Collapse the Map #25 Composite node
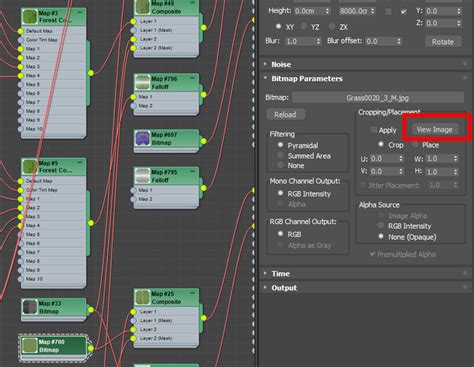This screenshot has height=367, width=474. [193, 293]
